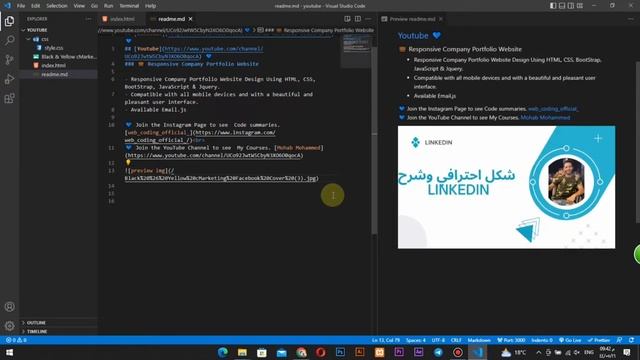This screenshot has height=360, width=640.
Task: Click errors and warnings status indicator
Action: [16, 340]
